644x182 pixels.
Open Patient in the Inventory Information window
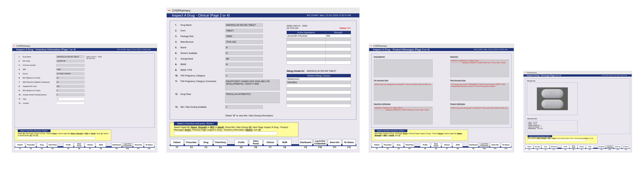tap(20, 145)
